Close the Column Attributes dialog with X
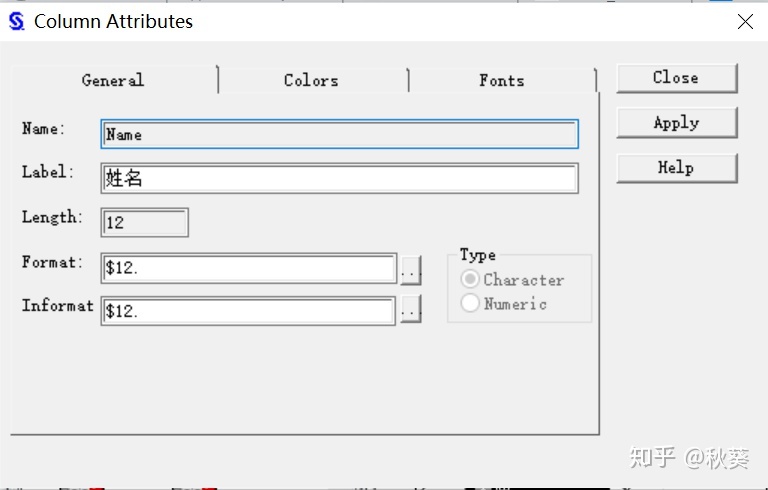 [745, 22]
